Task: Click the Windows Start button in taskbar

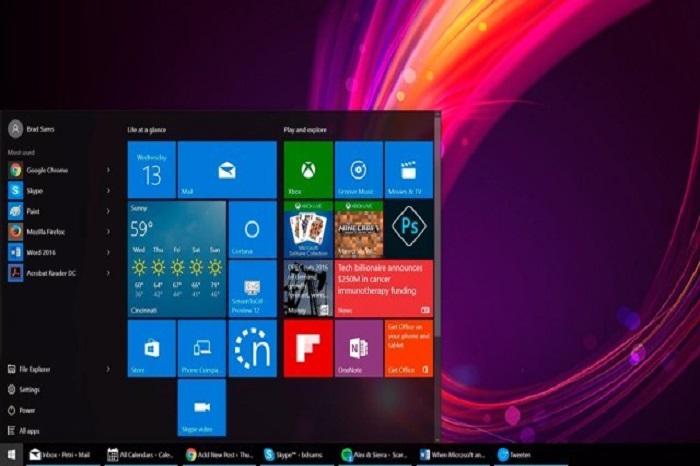Action: coord(12,455)
